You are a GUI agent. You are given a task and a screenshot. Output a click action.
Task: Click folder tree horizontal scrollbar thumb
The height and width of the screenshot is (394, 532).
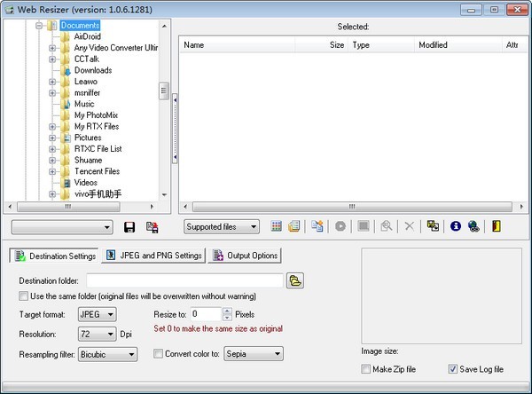68,207
